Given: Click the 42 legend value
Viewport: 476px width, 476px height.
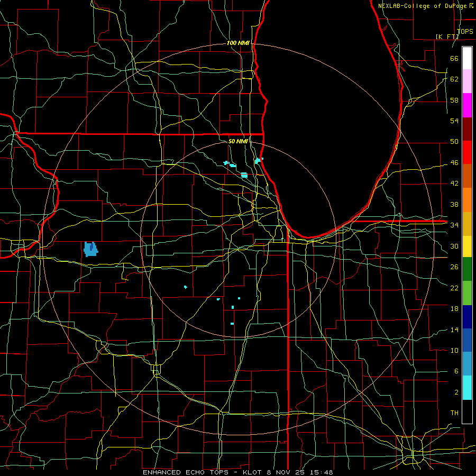Looking at the screenshot, I should [454, 184].
